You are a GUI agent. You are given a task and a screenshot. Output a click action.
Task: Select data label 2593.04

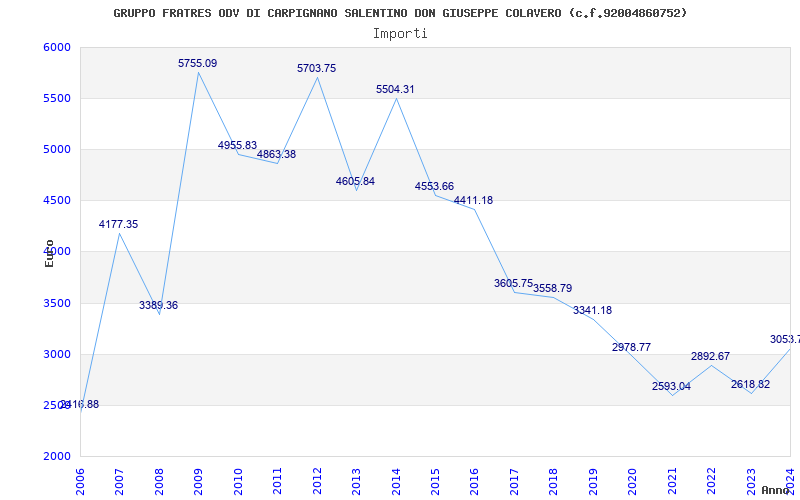coord(671,386)
